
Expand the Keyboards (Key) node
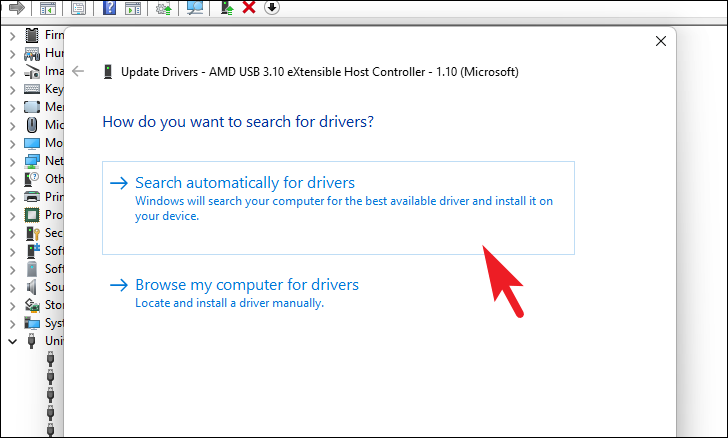point(13,90)
